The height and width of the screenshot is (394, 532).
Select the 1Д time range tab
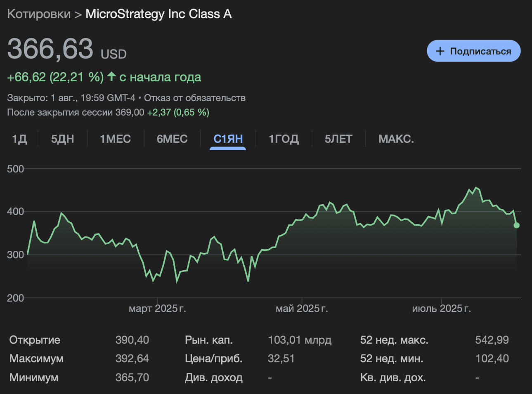(19, 139)
